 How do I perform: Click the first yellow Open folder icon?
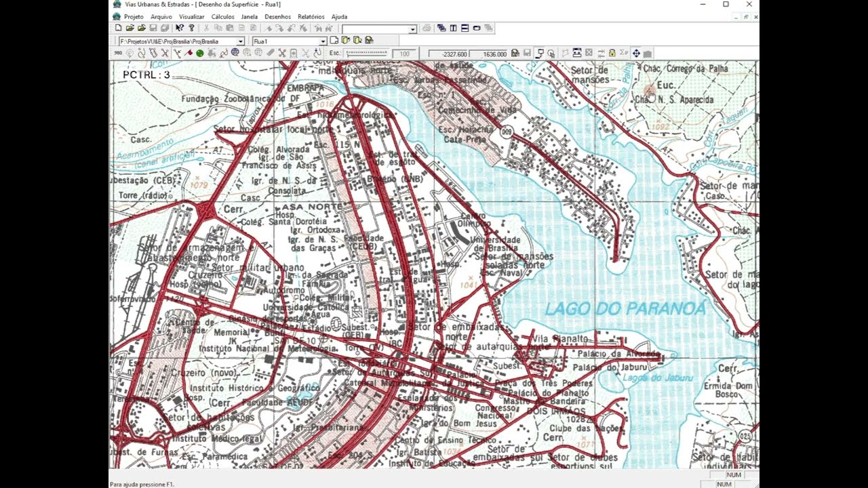(x=130, y=28)
